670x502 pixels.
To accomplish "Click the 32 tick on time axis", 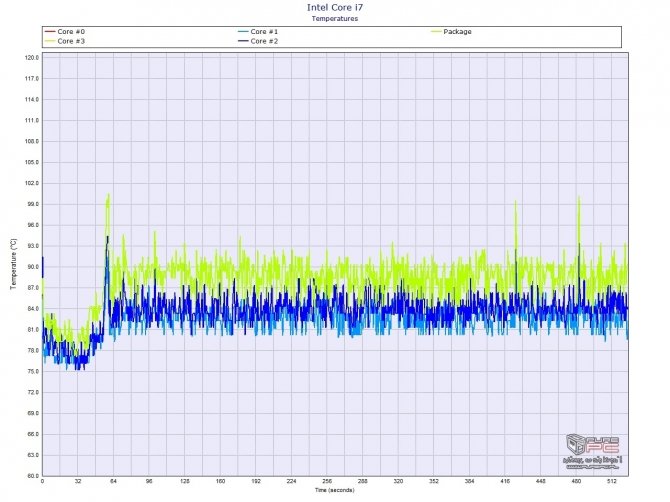I will [x=78, y=481].
